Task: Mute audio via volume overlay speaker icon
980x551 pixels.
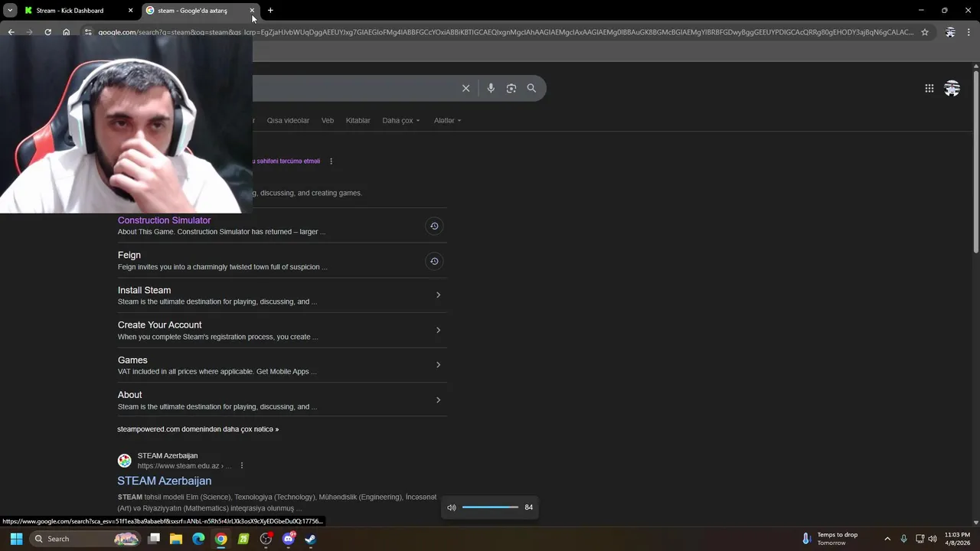Action: (x=452, y=507)
